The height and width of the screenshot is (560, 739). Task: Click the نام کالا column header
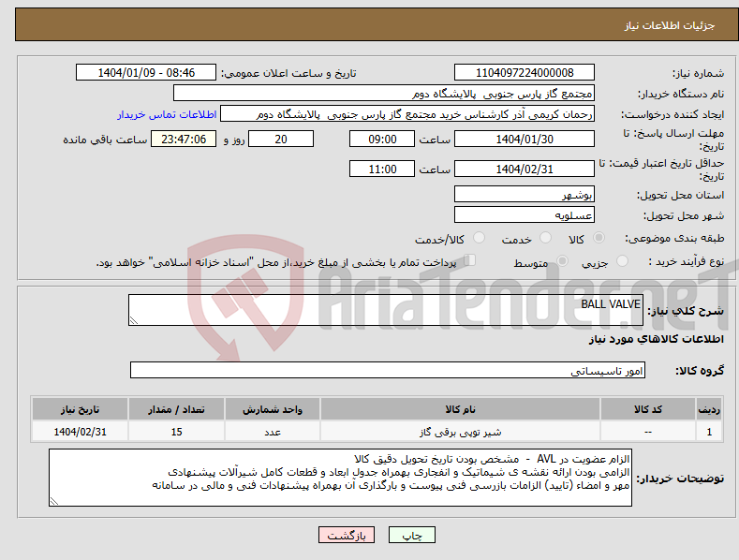pyautogui.click(x=460, y=409)
